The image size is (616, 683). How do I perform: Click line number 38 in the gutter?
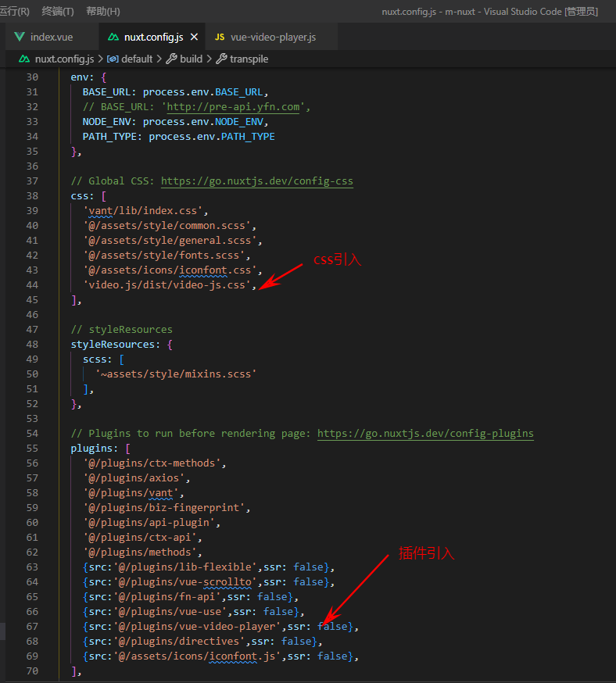(32, 196)
